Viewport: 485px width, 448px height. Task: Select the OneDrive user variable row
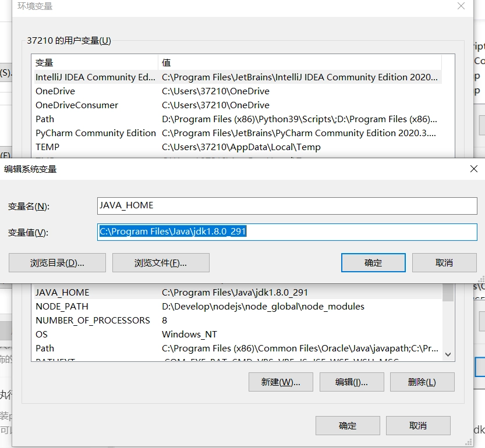pyautogui.click(x=238, y=91)
